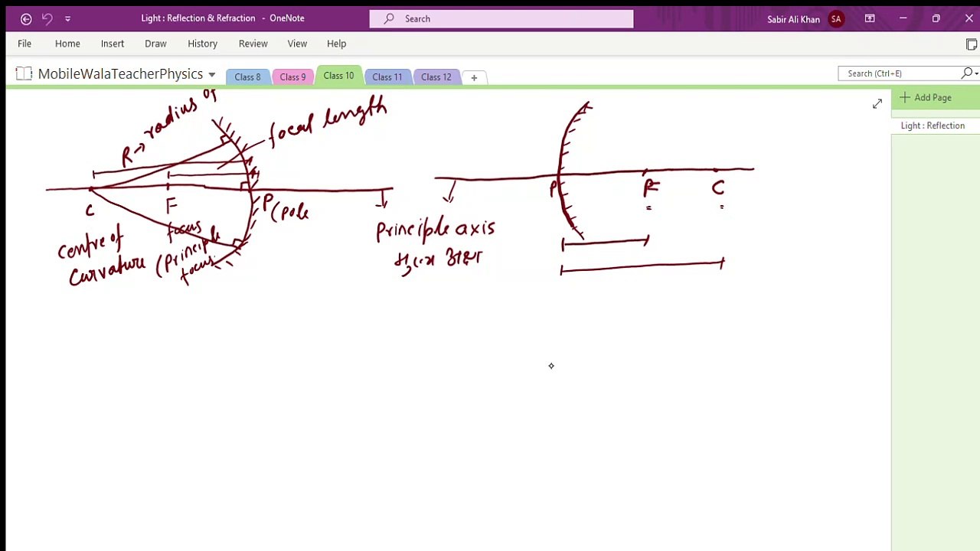The height and width of the screenshot is (551, 980).
Task: Open the Insert ribbon tab
Action: [113, 44]
